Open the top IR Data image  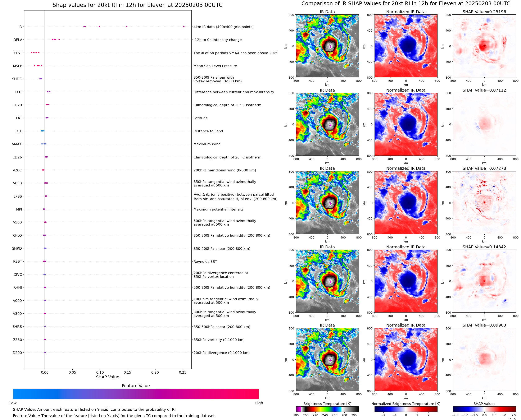tap(327, 46)
